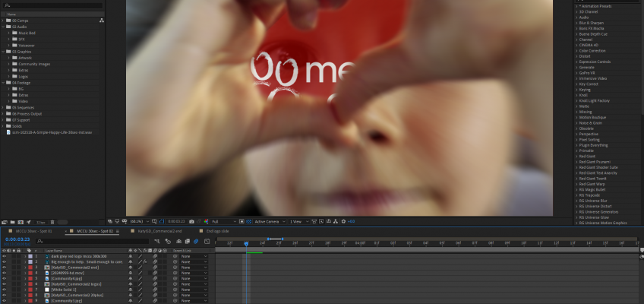Open the Active Camera view dropdown
The height and width of the screenshot is (304, 644).
coord(270,221)
